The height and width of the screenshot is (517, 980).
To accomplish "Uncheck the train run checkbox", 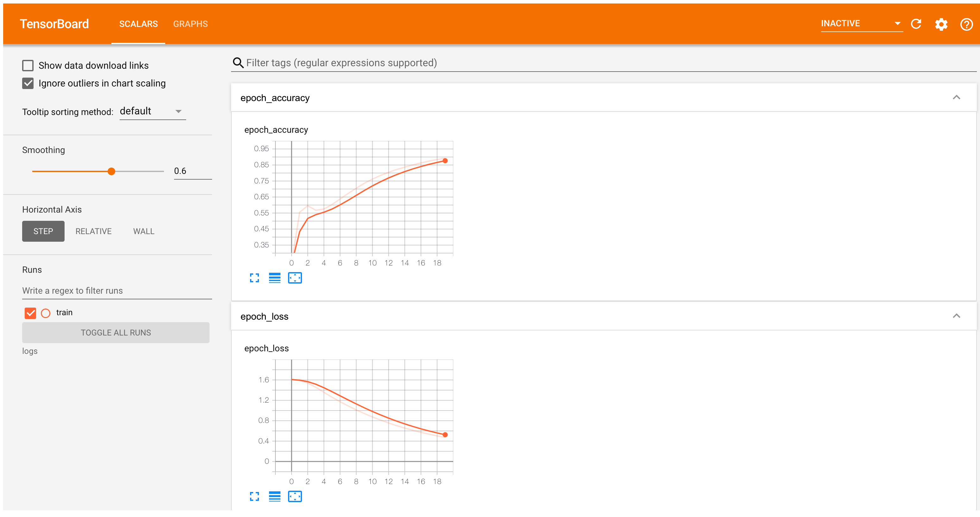I will [30, 313].
